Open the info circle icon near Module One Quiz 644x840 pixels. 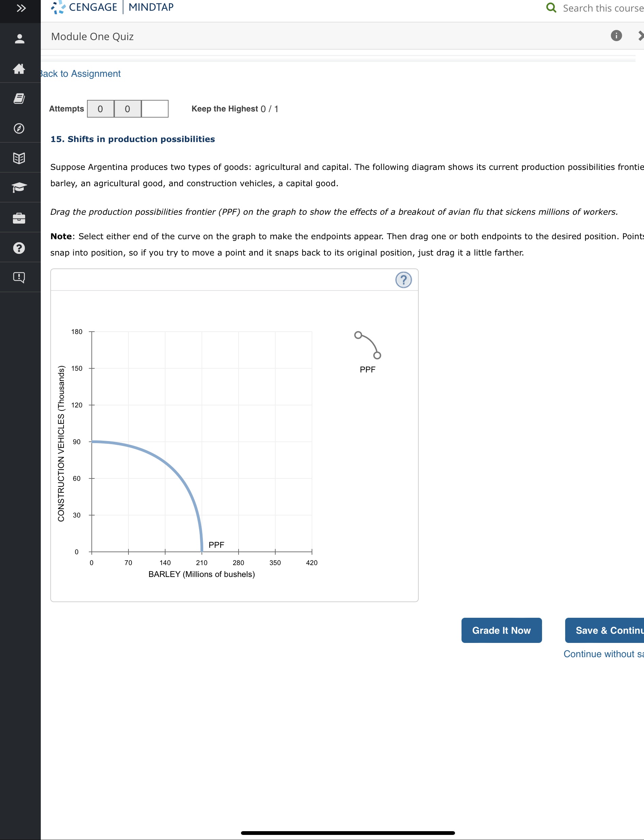[616, 36]
